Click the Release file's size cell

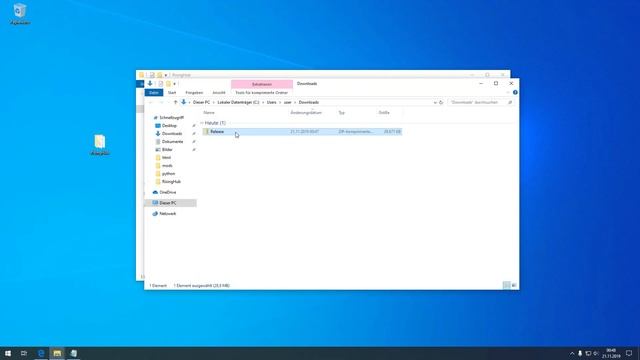(392, 132)
